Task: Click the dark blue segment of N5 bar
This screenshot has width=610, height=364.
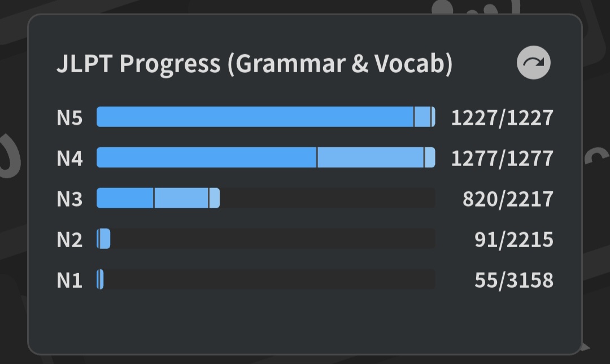Action: [254, 117]
